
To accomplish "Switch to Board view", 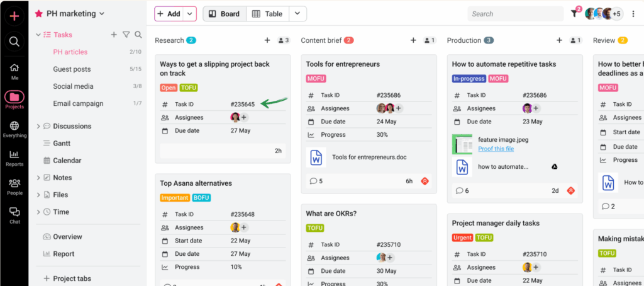I will point(225,14).
